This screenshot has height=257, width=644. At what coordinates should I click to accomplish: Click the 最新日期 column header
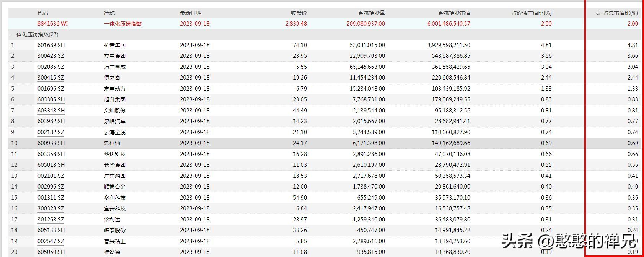point(190,13)
